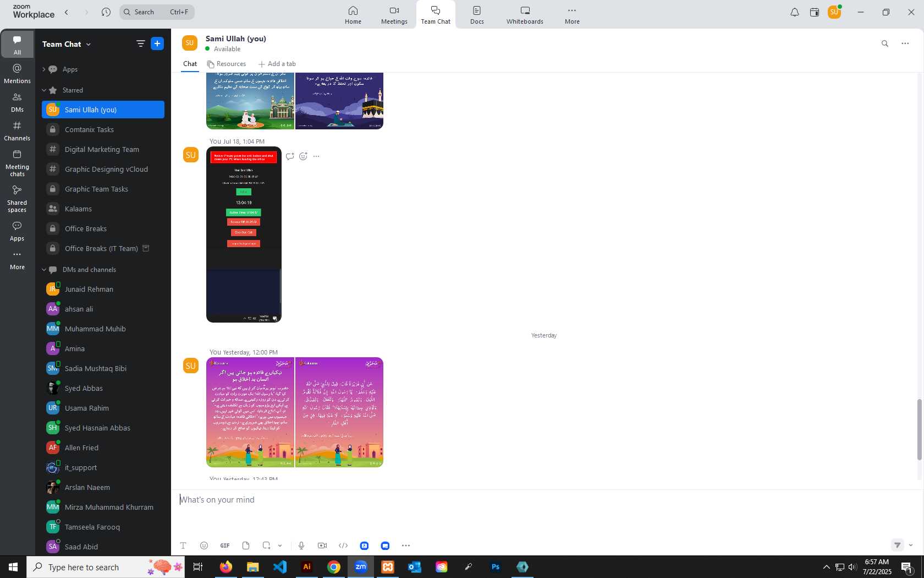The height and width of the screenshot is (578, 924).
Task: Open DMs in left sidebar
Action: coord(17,102)
